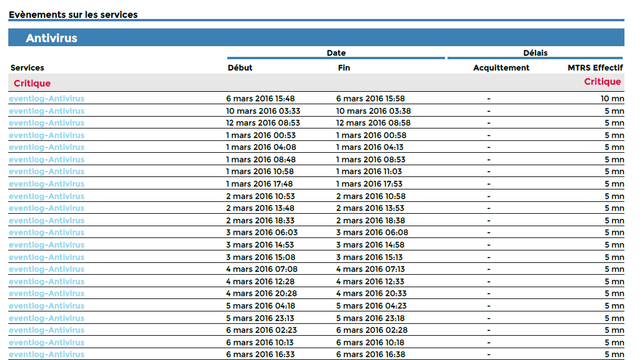Open eventlog-Antivirus event from 3 mars 06:03
The height and width of the screenshot is (360, 644).
(46, 232)
